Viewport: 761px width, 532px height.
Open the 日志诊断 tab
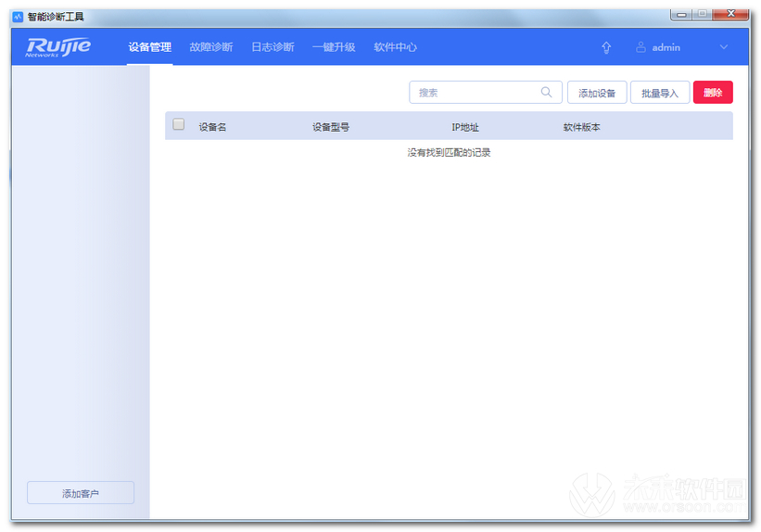tap(273, 47)
